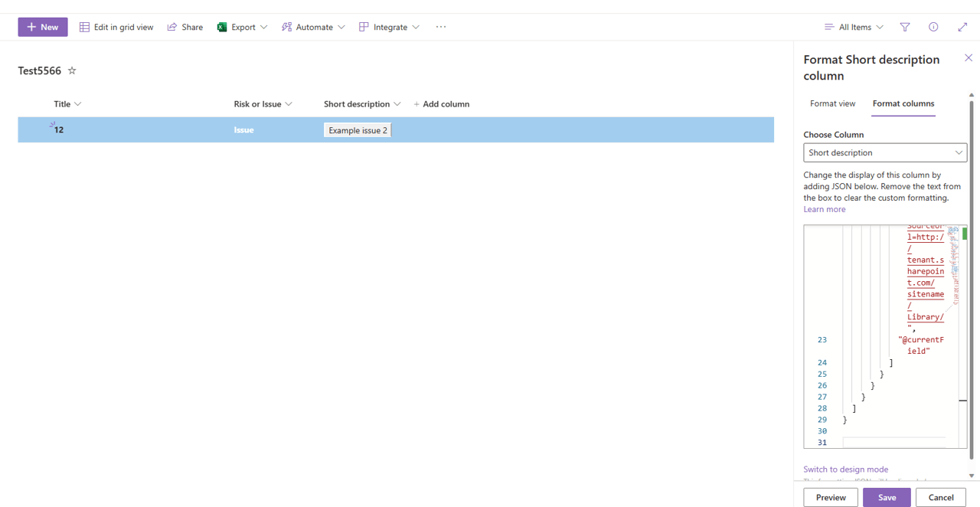Click the New item button
Screen dimensions: 980x507
tap(43, 27)
